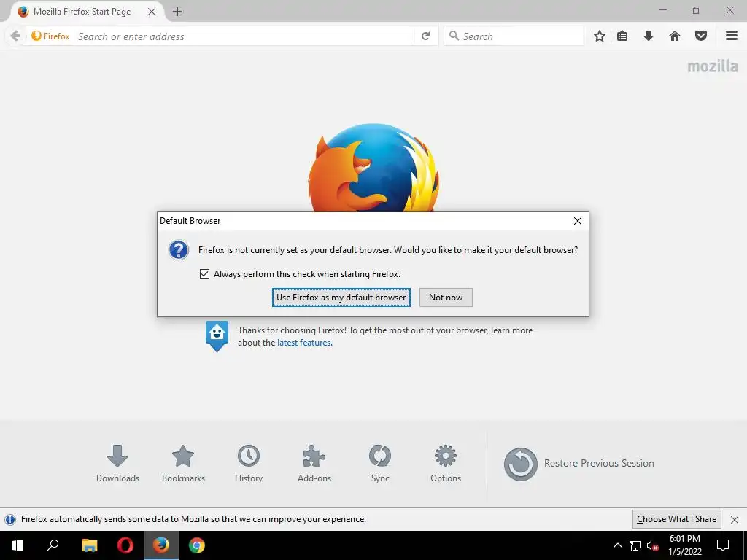Click Restore Previous Session
The image size is (747, 560).
click(x=579, y=464)
